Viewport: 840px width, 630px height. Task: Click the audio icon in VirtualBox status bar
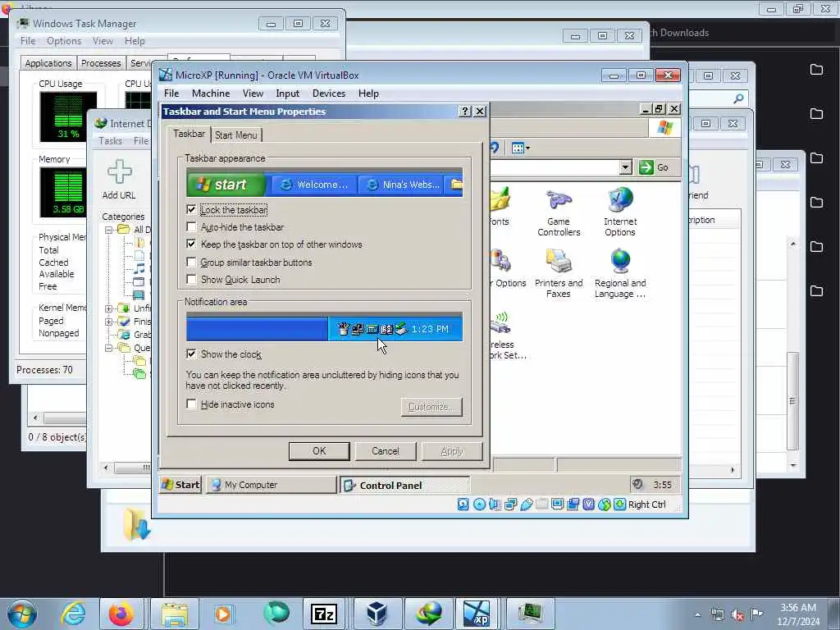(x=494, y=504)
